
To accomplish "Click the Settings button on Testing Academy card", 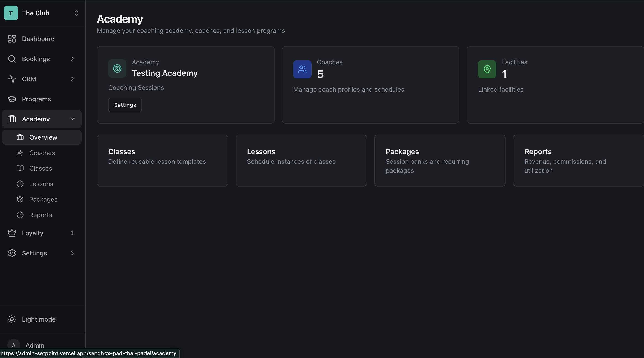I will click(x=125, y=105).
